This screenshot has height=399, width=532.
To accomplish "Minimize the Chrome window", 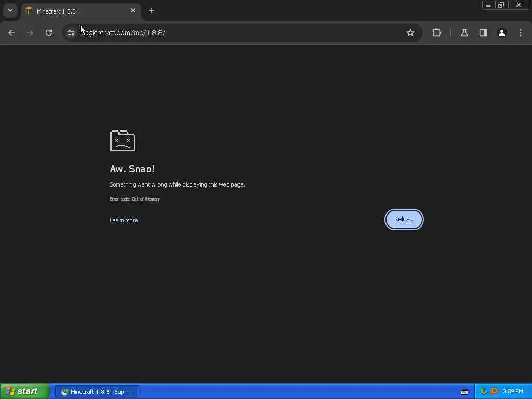I will point(488,5).
